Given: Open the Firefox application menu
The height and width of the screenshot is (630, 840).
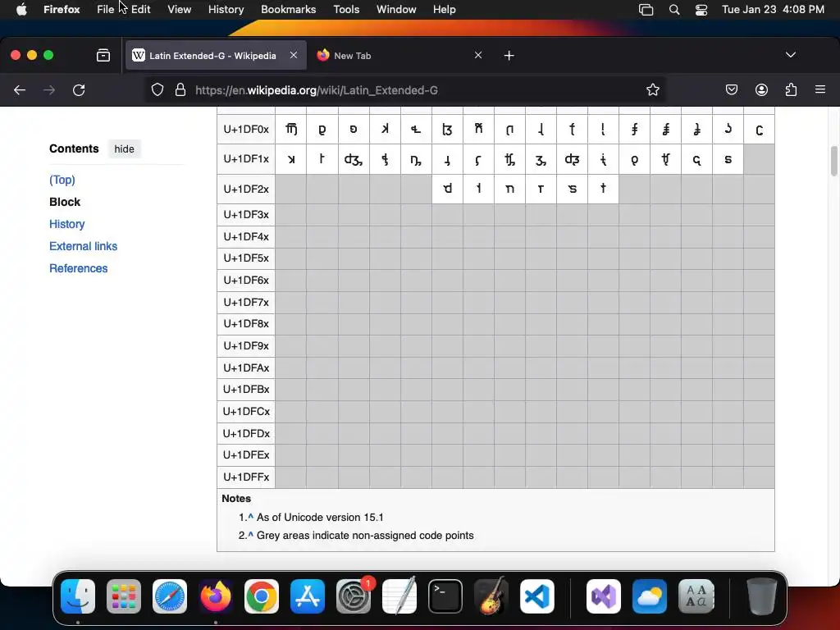Looking at the screenshot, I should (62, 10).
